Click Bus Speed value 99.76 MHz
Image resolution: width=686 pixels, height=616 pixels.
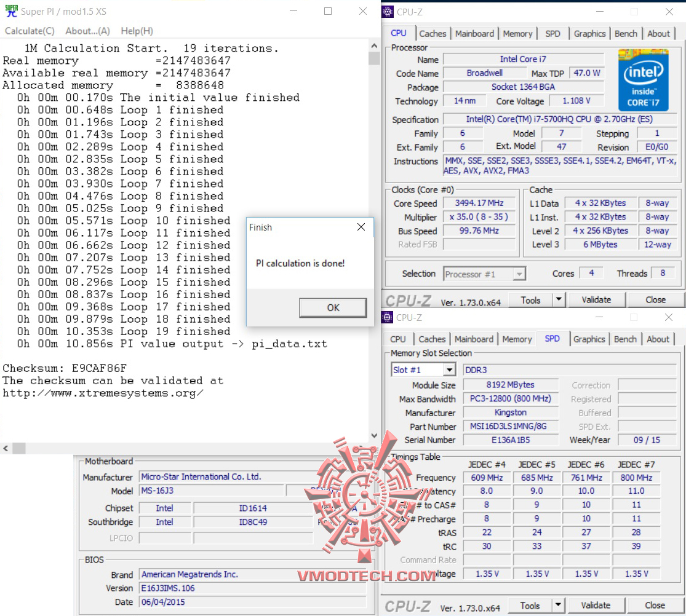click(x=479, y=231)
